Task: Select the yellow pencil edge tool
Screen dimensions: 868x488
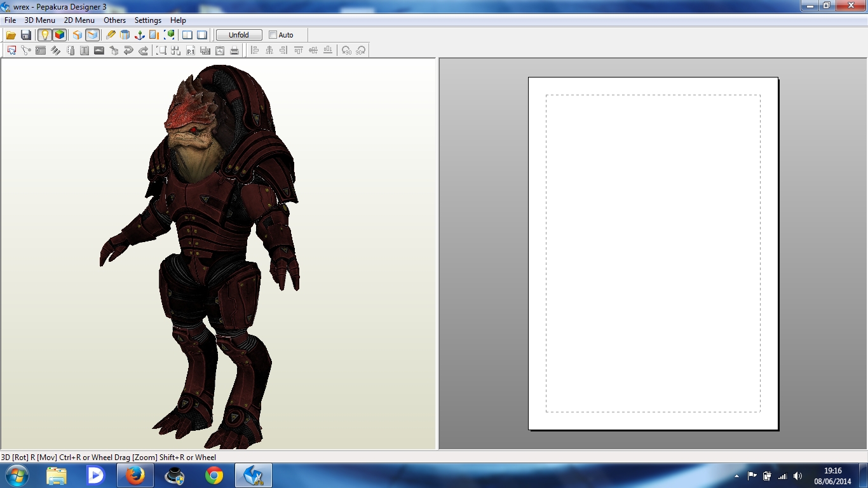Action: coord(111,35)
